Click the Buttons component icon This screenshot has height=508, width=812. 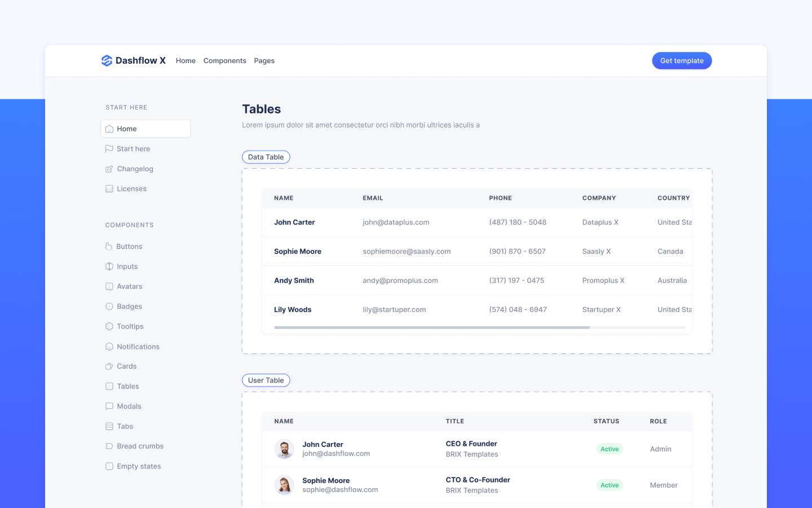pos(109,246)
